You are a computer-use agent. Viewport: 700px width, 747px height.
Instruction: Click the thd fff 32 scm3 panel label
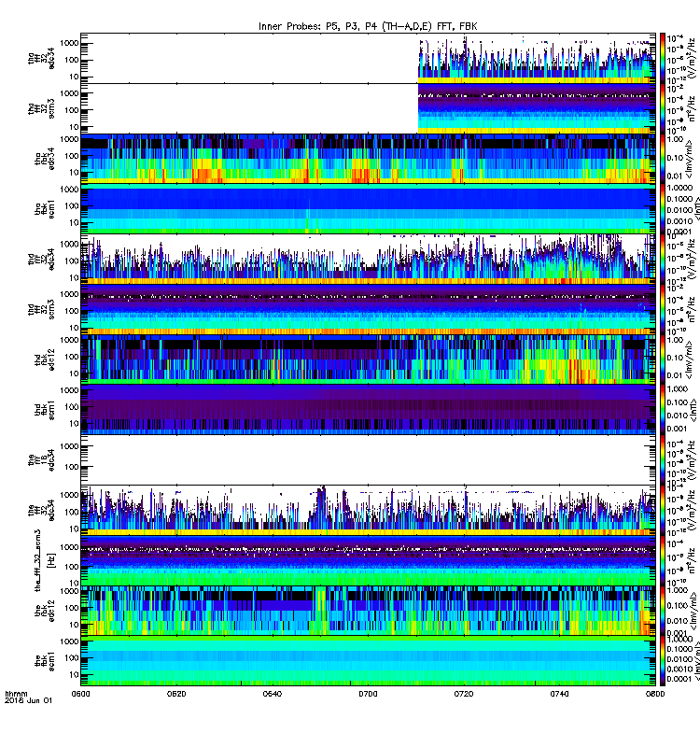(41, 309)
